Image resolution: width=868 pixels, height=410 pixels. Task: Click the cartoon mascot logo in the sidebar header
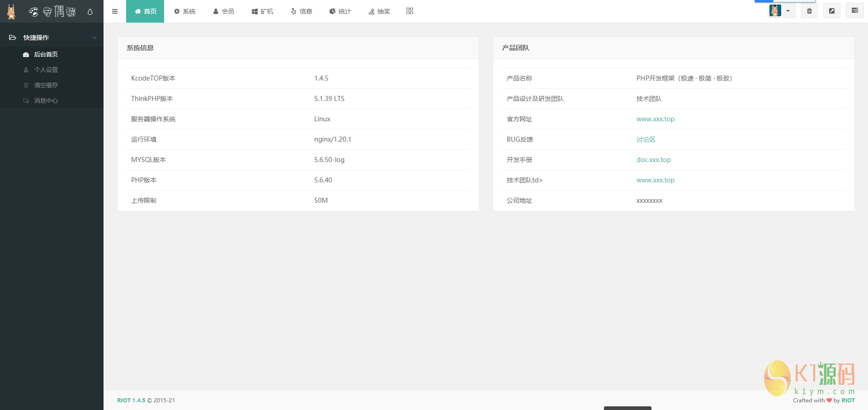(x=11, y=11)
